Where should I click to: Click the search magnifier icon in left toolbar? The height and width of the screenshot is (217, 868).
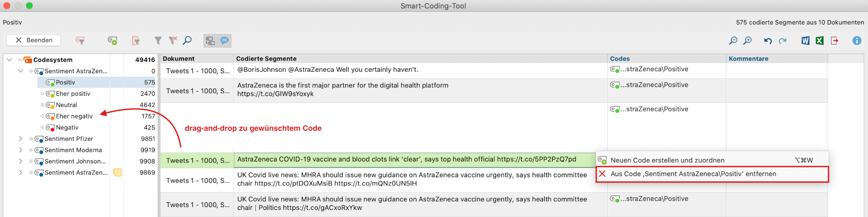click(x=187, y=40)
